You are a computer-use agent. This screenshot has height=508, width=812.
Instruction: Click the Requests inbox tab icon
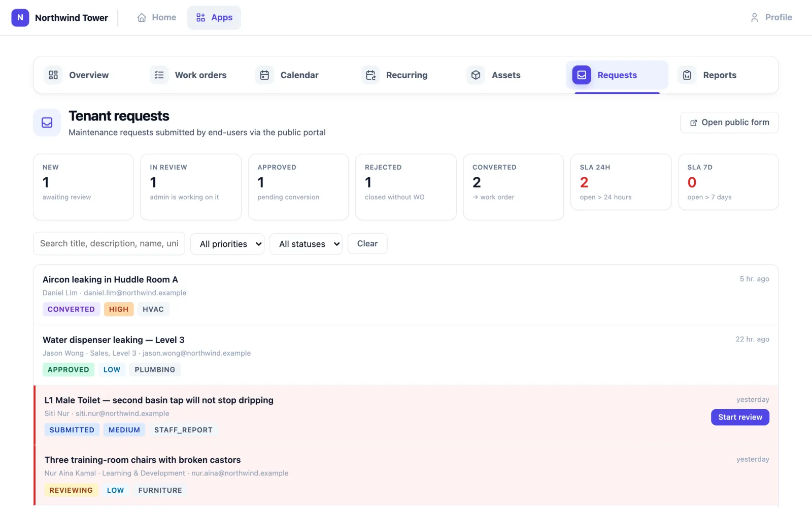[x=582, y=75]
